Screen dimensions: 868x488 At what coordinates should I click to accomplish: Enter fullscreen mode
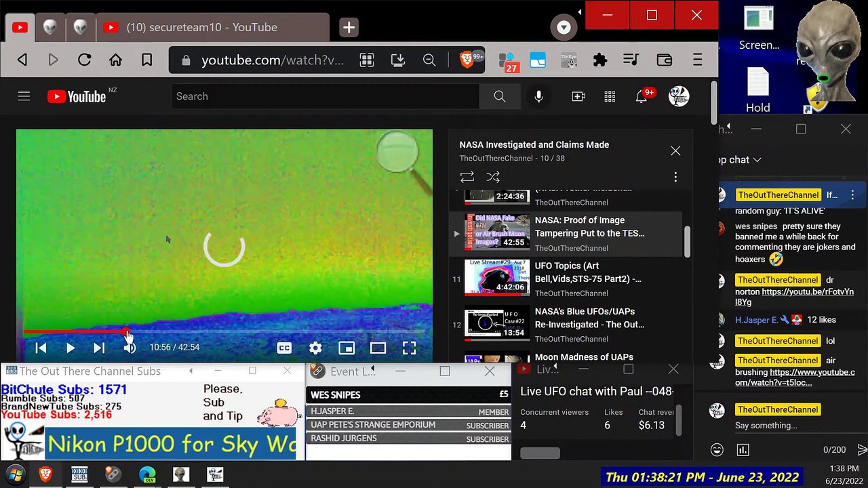tap(409, 348)
